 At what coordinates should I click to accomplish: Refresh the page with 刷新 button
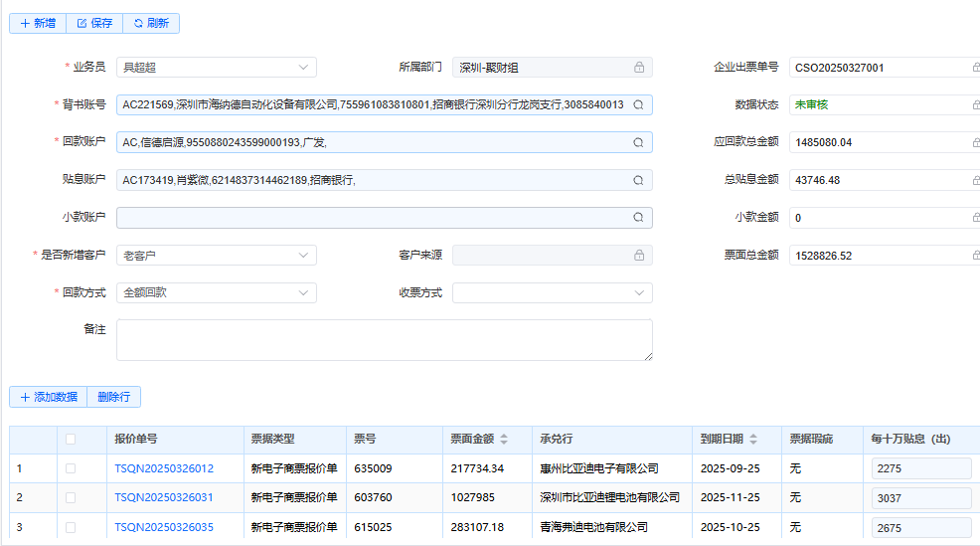[151, 23]
